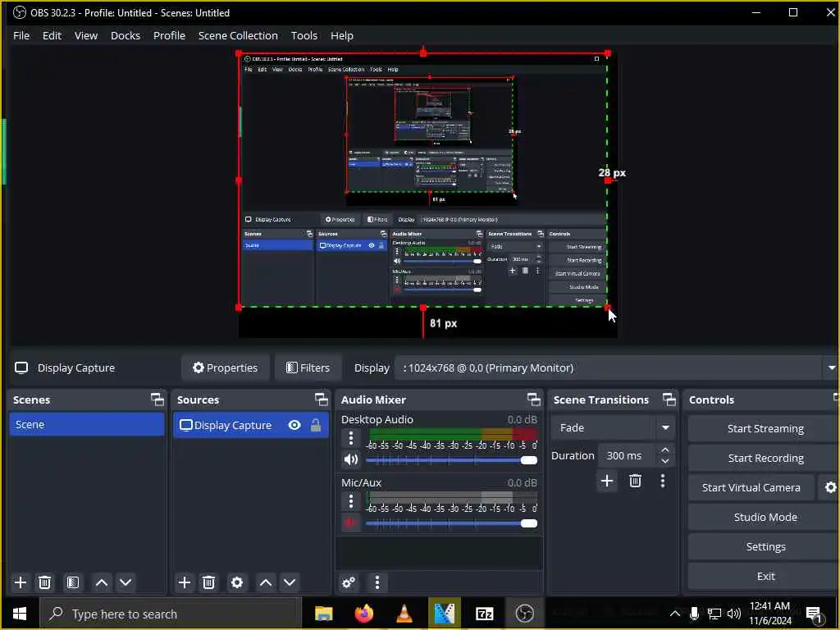This screenshot has width=840, height=630.
Task: Toggle Studio Mode
Action: (x=765, y=517)
